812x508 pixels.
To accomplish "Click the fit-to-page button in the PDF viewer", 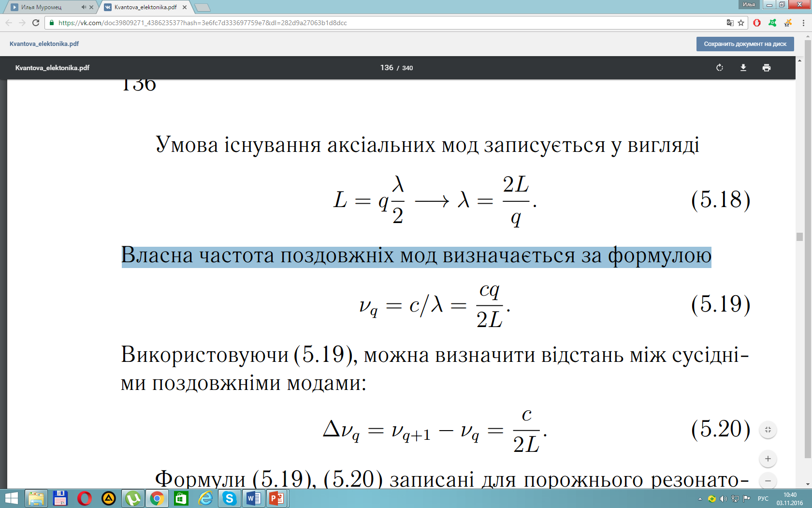I will pyautogui.click(x=768, y=430).
